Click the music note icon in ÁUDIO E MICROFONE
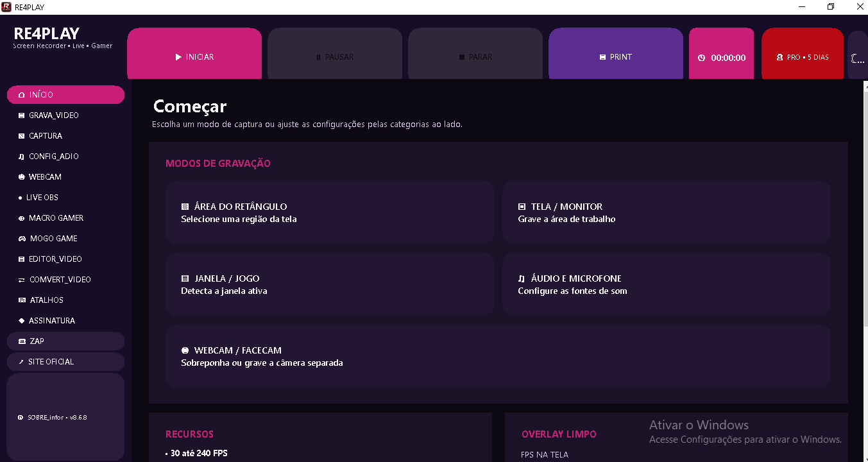Screen dimensions: 868x462 pyautogui.click(x=522, y=278)
